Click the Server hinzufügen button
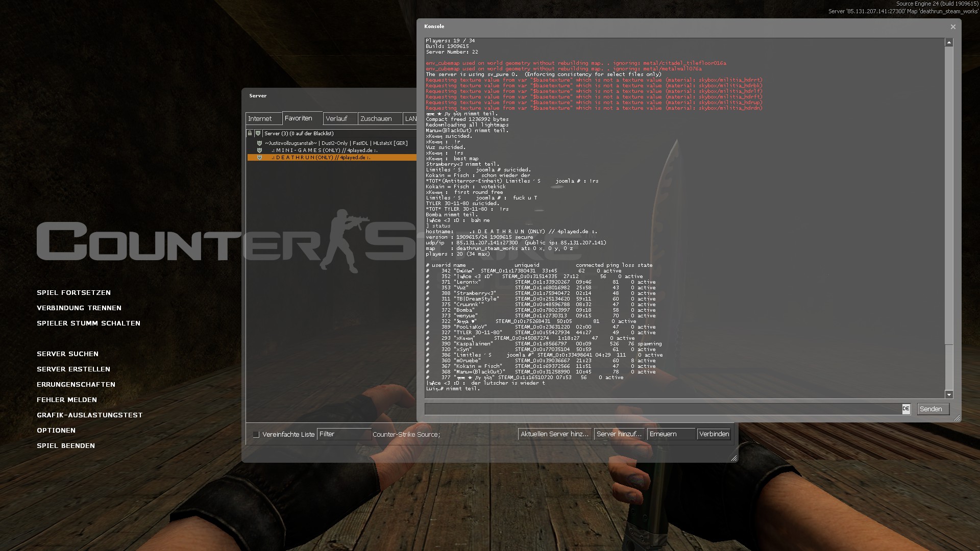Viewport: 980px width, 551px height. click(x=619, y=434)
